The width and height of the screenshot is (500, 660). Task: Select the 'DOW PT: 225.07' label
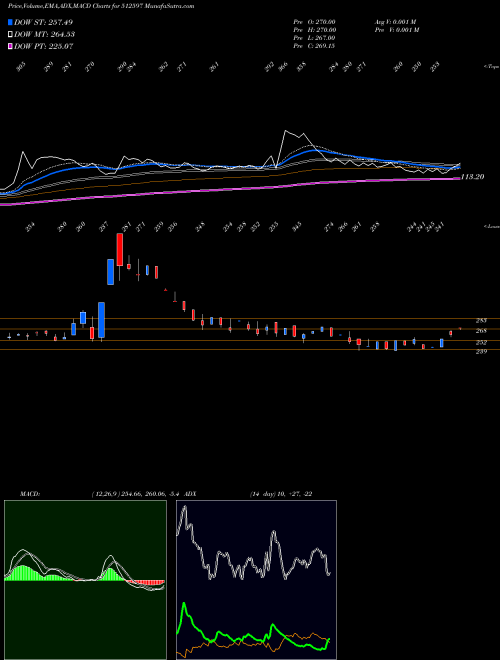(44, 46)
